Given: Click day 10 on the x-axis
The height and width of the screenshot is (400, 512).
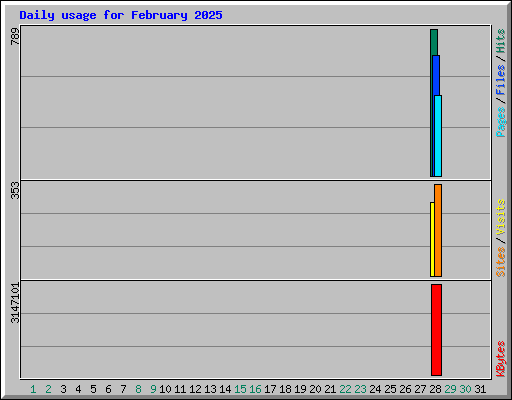Looking at the screenshot, I should coord(165,389).
